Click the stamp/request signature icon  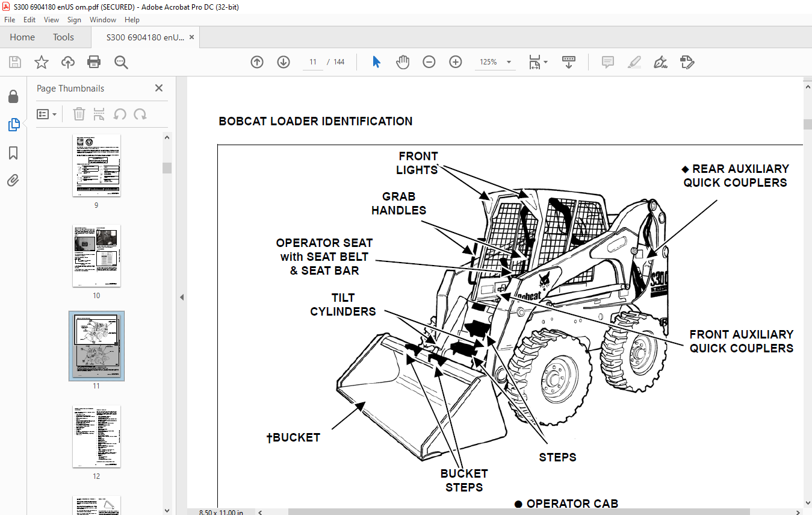pyautogui.click(x=687, y=62)
